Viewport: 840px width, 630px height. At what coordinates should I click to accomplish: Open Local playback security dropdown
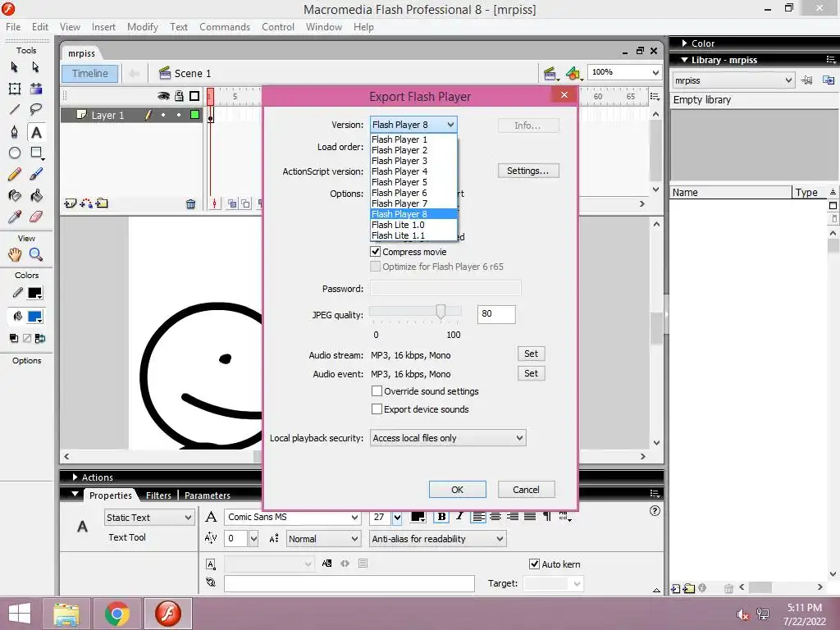[448, 438]
